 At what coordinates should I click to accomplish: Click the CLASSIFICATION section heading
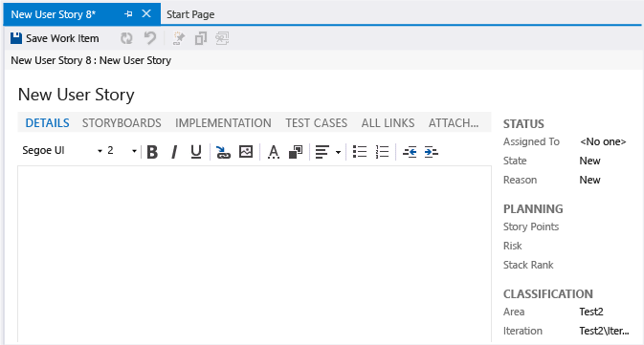(548, 294)
